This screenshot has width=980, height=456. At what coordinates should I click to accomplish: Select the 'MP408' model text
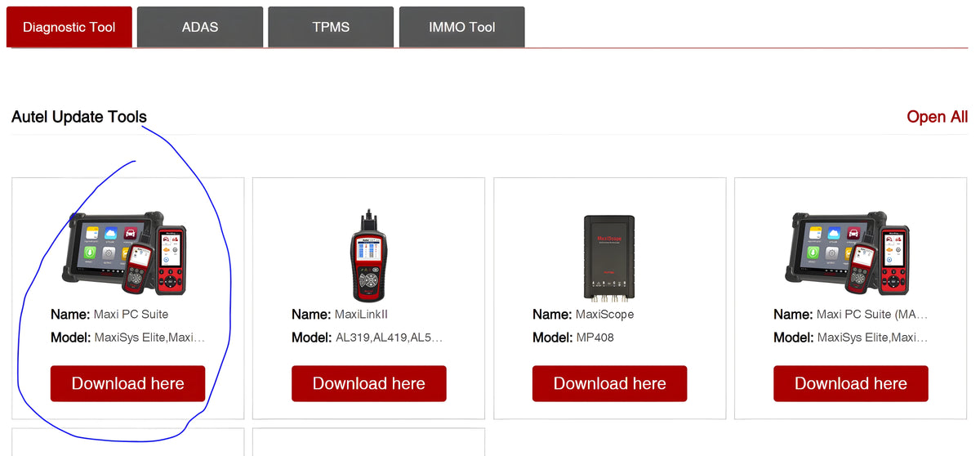[595, 338]
